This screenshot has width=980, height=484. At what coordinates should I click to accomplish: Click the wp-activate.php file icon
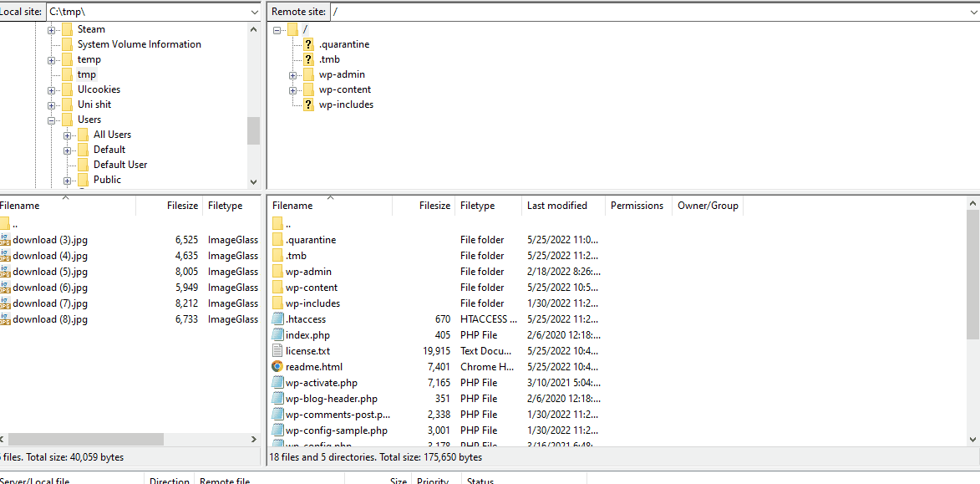pyautogui.click(x=277, y=383)
